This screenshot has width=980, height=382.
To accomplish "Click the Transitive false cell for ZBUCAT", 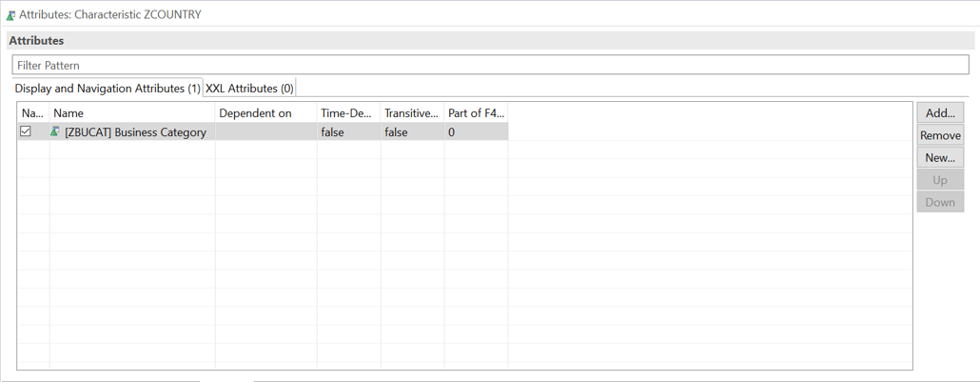I will tap(413, 132).
